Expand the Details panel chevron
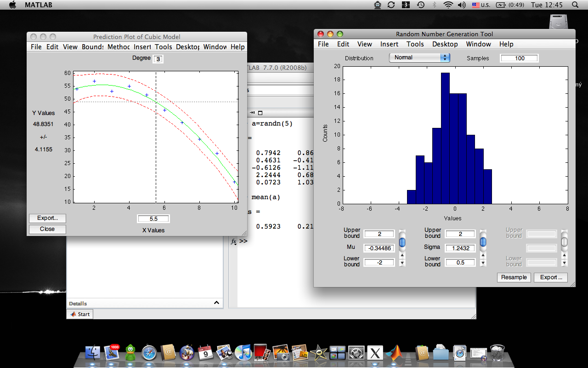588x368 pixels. 216,303
